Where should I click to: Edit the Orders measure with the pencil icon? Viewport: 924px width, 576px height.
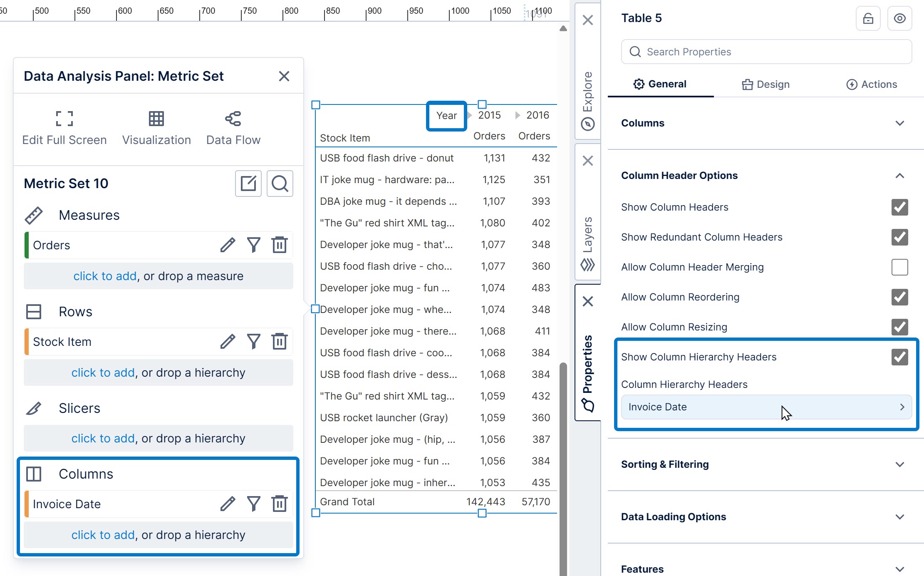[228, 245]
